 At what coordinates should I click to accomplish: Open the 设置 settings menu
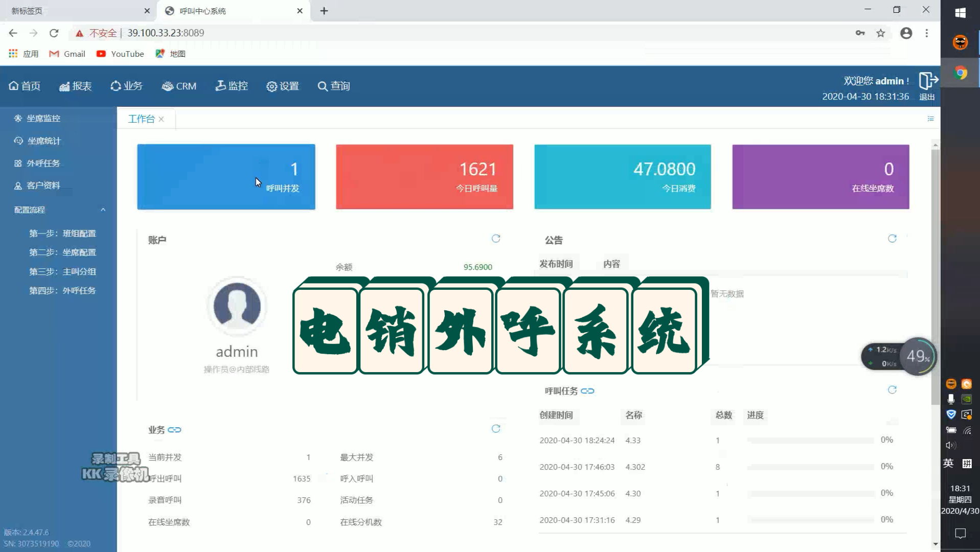[x=283, y=86]
